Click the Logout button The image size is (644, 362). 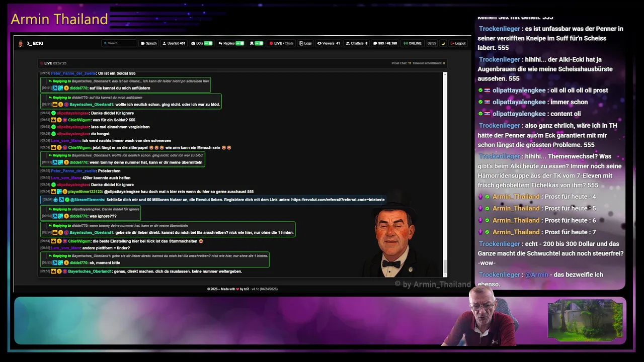tap(458, 43)
